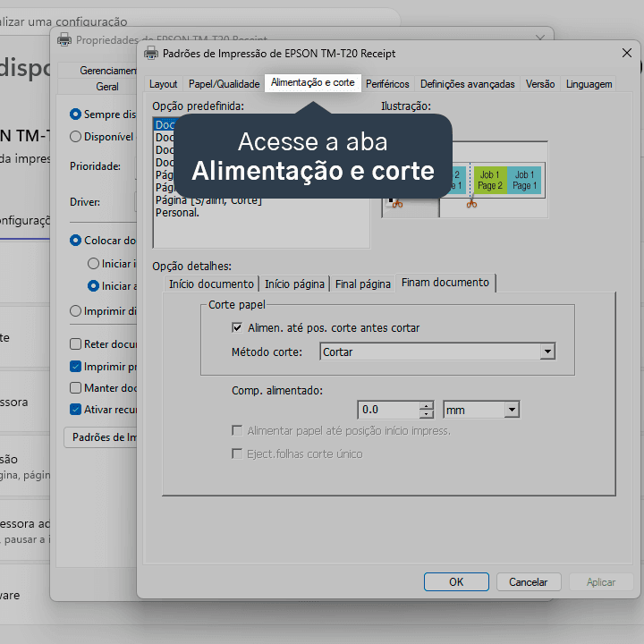Increase Comp. alimentado with up arrow

[x=427, y=405]
